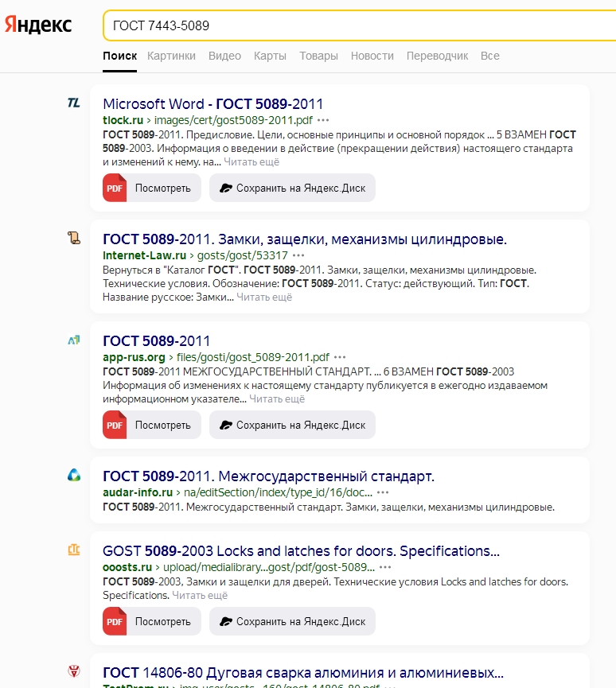Image resolution: width=616 pixels, height=688 pixels.
Task: Click the audar-info.ru domain link
Action: click(x=138, y=492)
